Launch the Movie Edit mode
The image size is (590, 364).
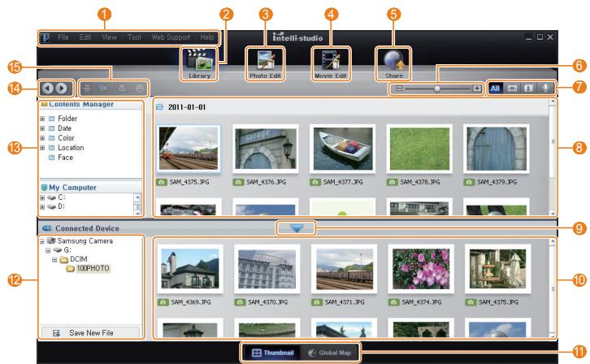[x=330, y=63]
